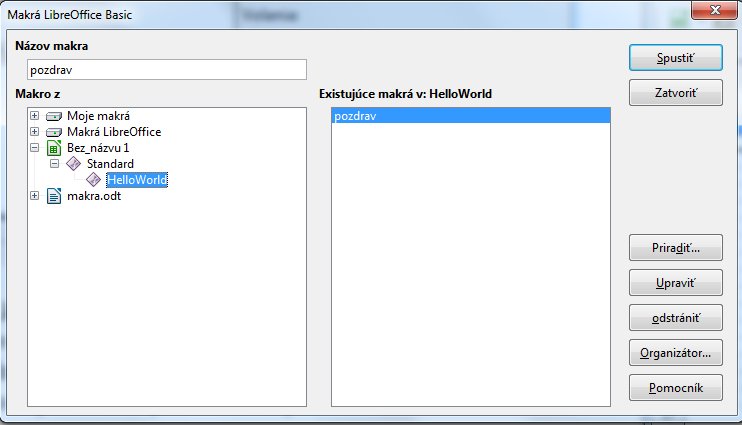The height and width of the screenshot is (425, 742).
Task: Click the Bez_názvu 1 spreadsheet icon
Action: (54, 148)
